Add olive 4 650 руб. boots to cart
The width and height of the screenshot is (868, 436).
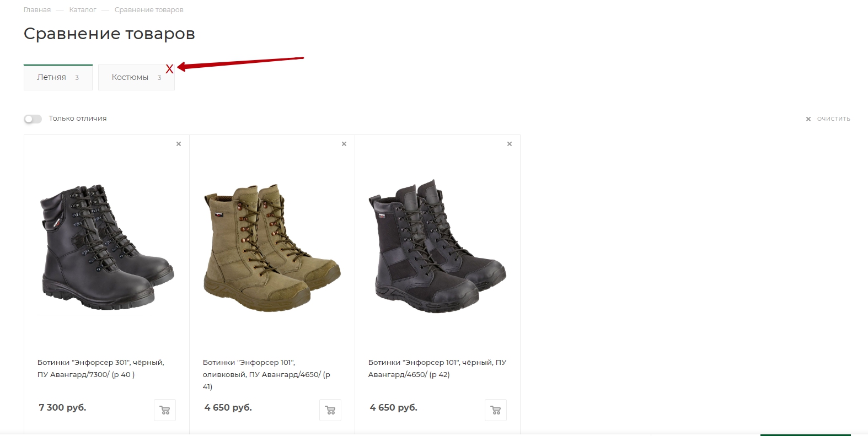(x=330, y=410)
